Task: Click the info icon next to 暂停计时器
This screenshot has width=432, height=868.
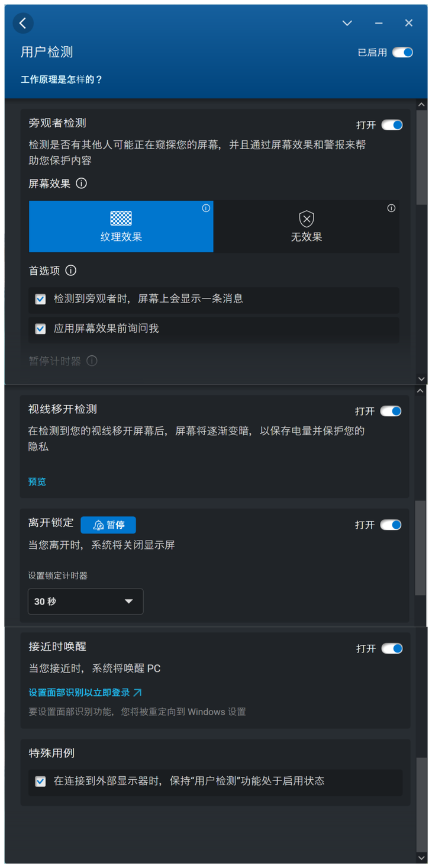Action: coord(92,361)
